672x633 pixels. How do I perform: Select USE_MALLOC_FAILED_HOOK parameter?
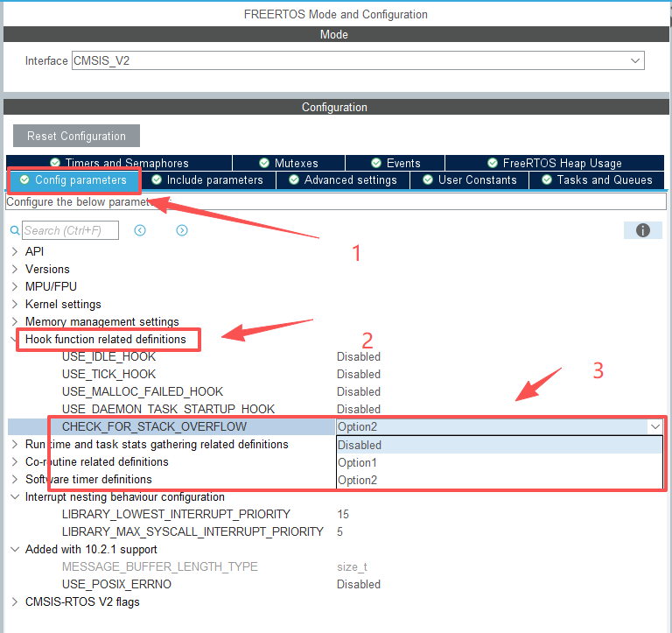pyautogui.click(x=143, y=392)
